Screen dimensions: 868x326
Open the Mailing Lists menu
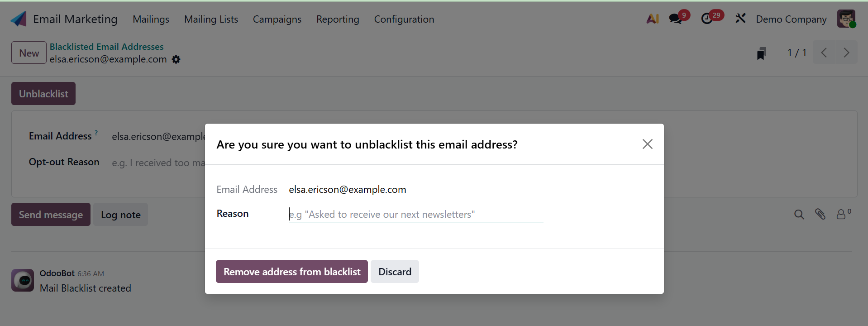211,19
